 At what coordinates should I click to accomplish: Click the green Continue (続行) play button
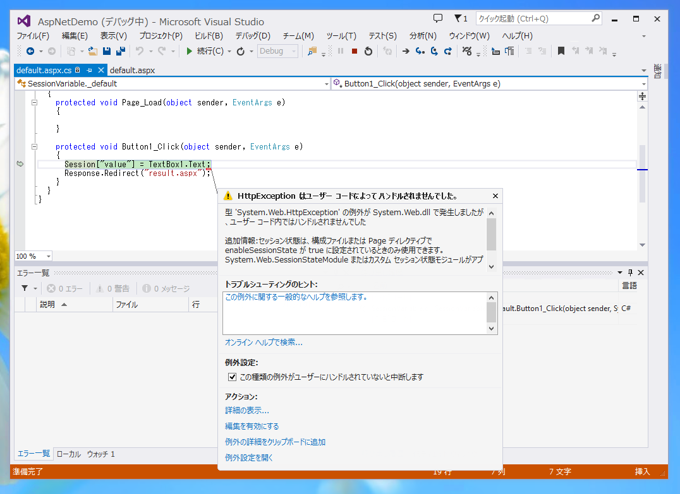pos(189,51)
